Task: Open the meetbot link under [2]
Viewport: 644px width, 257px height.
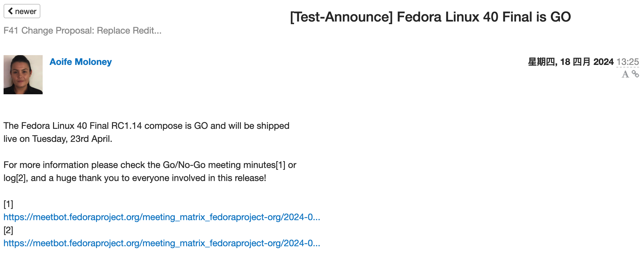Action: [x=162, y=243]
